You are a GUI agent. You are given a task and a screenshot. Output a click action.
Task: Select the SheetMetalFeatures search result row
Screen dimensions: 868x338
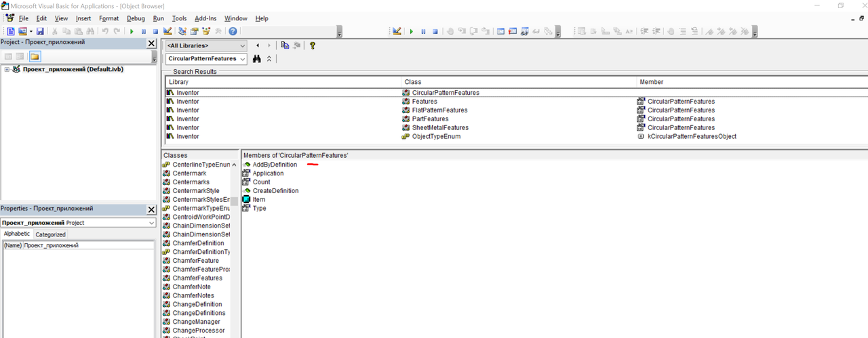[x=515, y=127]
